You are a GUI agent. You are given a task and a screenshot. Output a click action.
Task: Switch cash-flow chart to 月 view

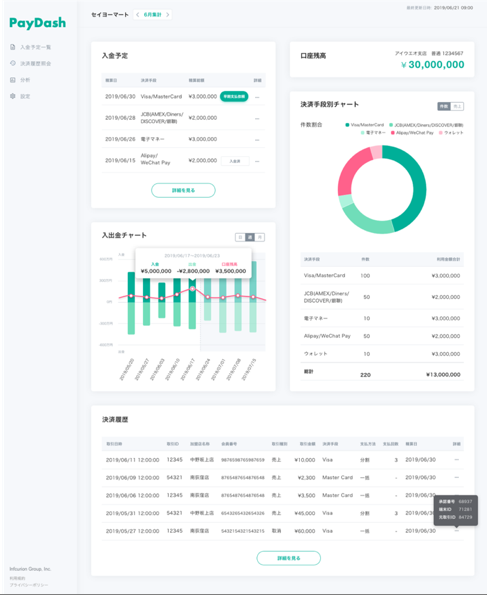tap(260, 237)
